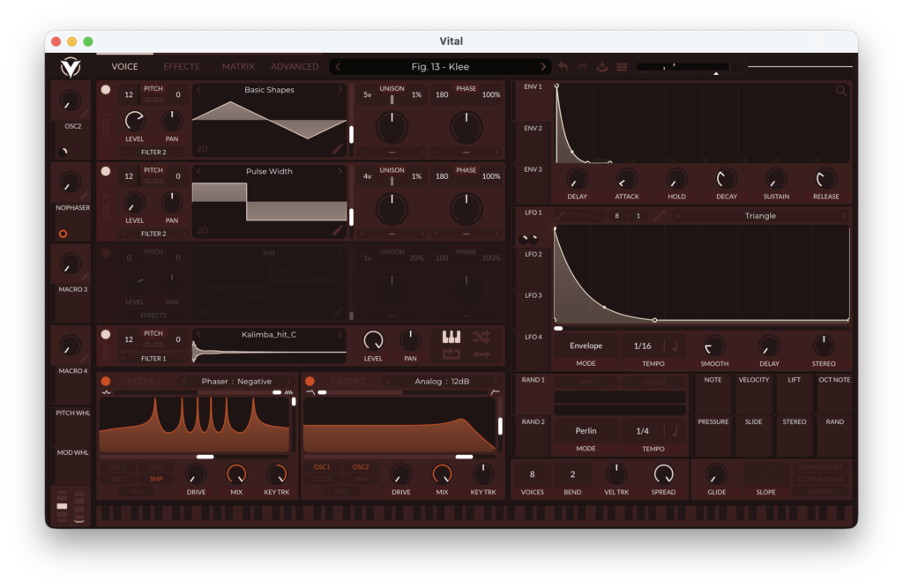
Task: Open the MATRIX tab
Action: 238,67
